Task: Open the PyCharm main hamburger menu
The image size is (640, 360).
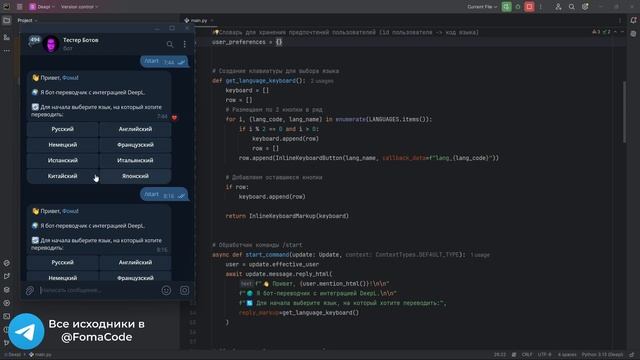Action: tap(20, 7)
